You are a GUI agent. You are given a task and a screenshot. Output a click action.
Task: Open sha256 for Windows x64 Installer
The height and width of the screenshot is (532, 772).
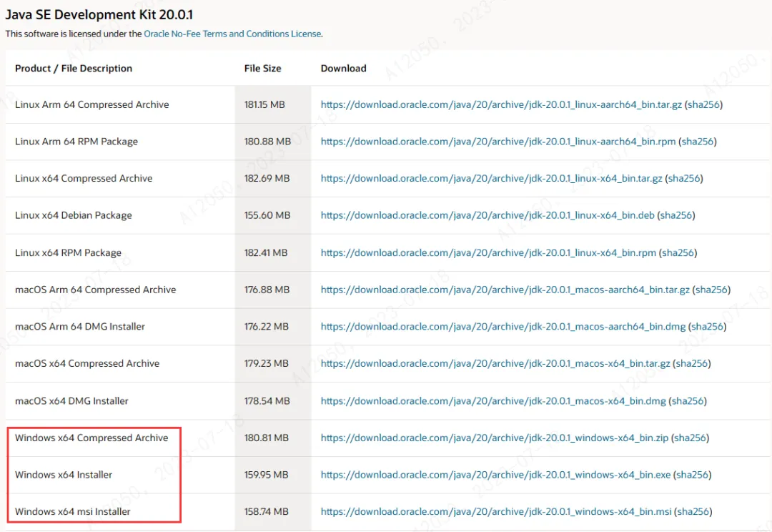[x=692, y=475]
